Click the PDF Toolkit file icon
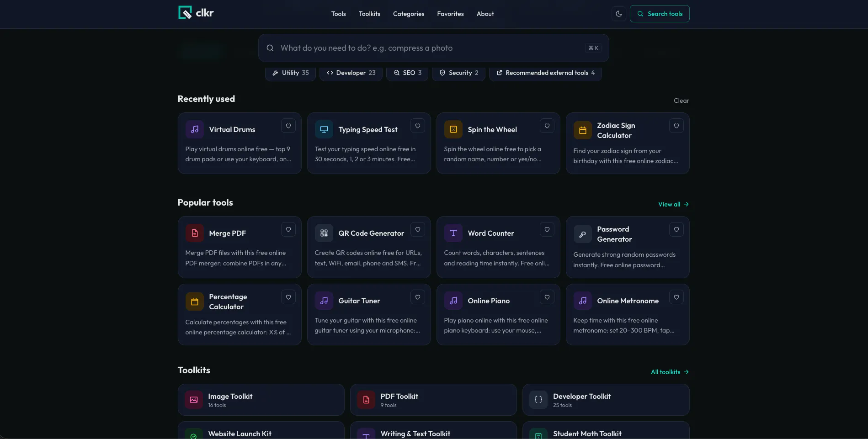868x439 pixels. [366, 400]
